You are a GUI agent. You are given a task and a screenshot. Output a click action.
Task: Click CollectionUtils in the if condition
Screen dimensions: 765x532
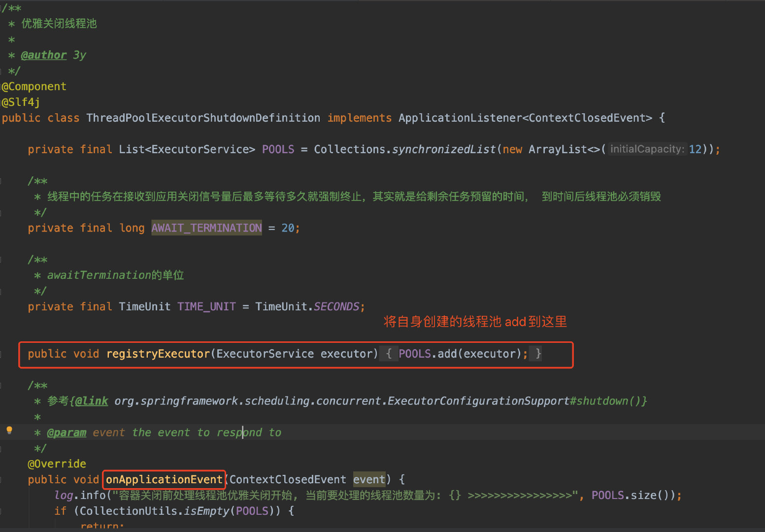pyautogui.click(x=128, y=511)
